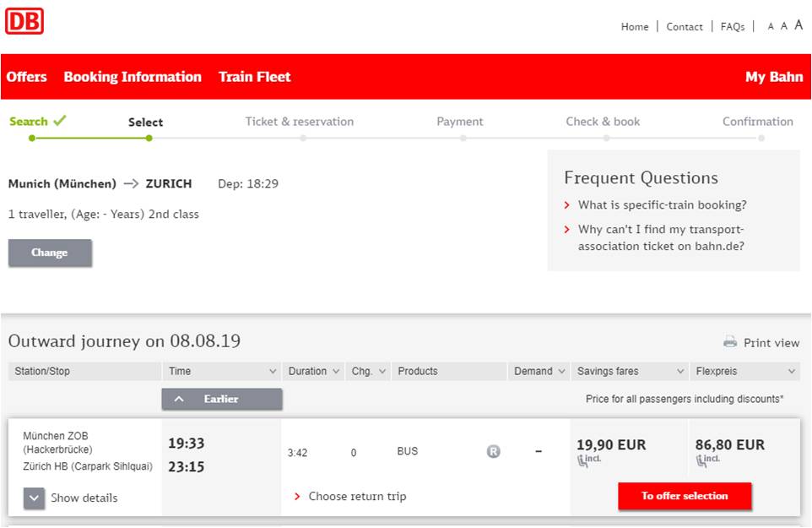812x528 pixels.
Task: Expand journey with Show details arrow
Action: [34, 498]
